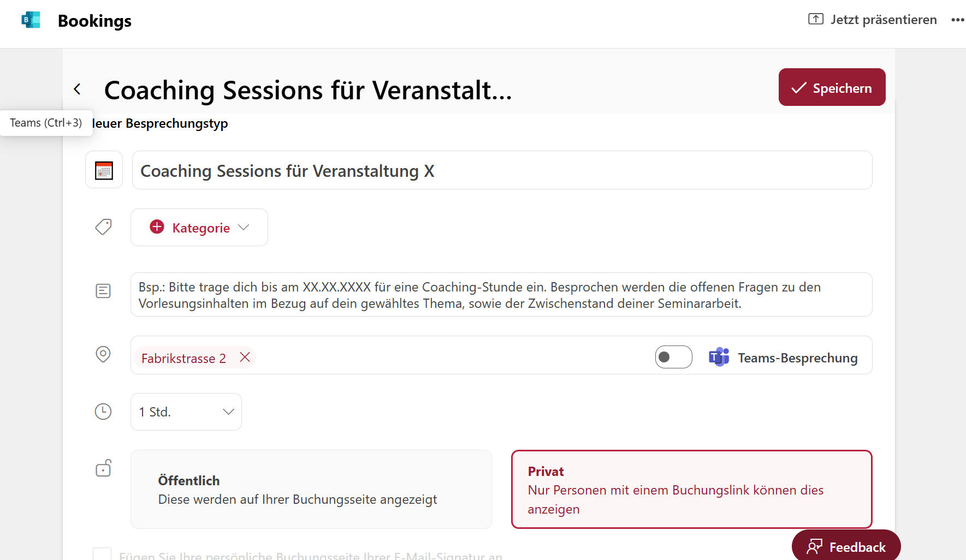Remove the Fabrikstrasse 2 location tag
The height and width of the screenshot is (560, 966).
(245, 358)
